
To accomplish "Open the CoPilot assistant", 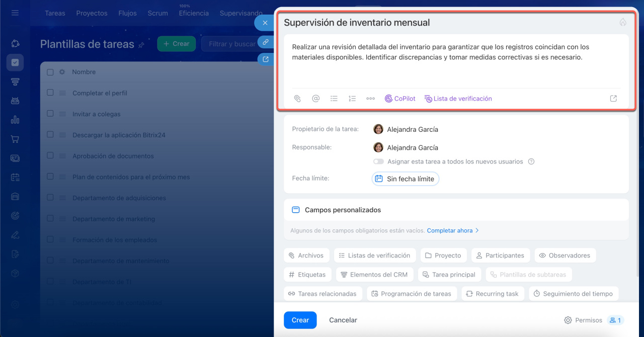I will coord(400,99).
